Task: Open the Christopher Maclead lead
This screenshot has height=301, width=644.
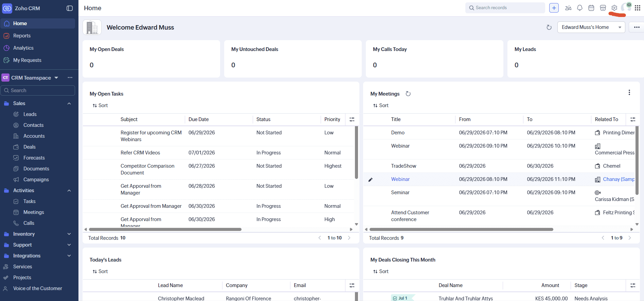Action: [181, 298]
